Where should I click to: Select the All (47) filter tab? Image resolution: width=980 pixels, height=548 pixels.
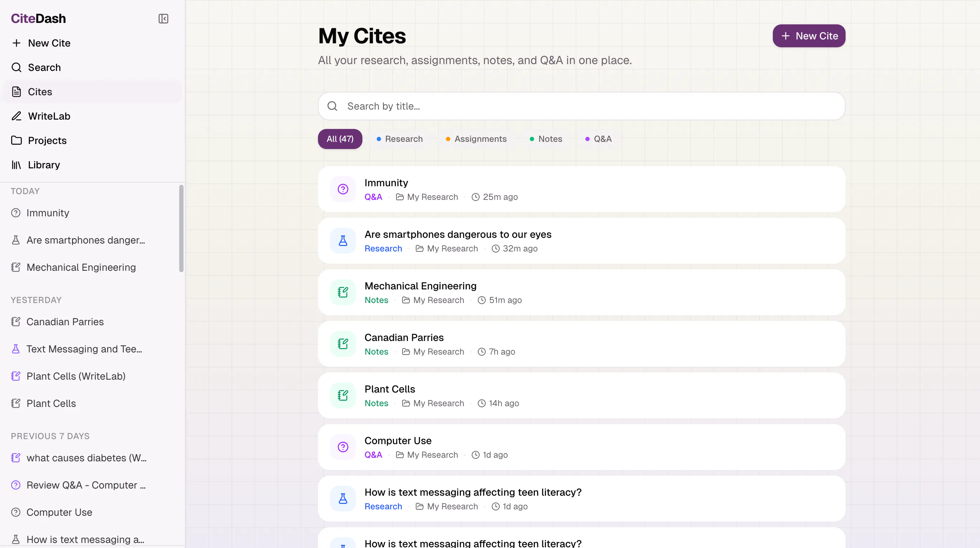click(x=340, y=139)
